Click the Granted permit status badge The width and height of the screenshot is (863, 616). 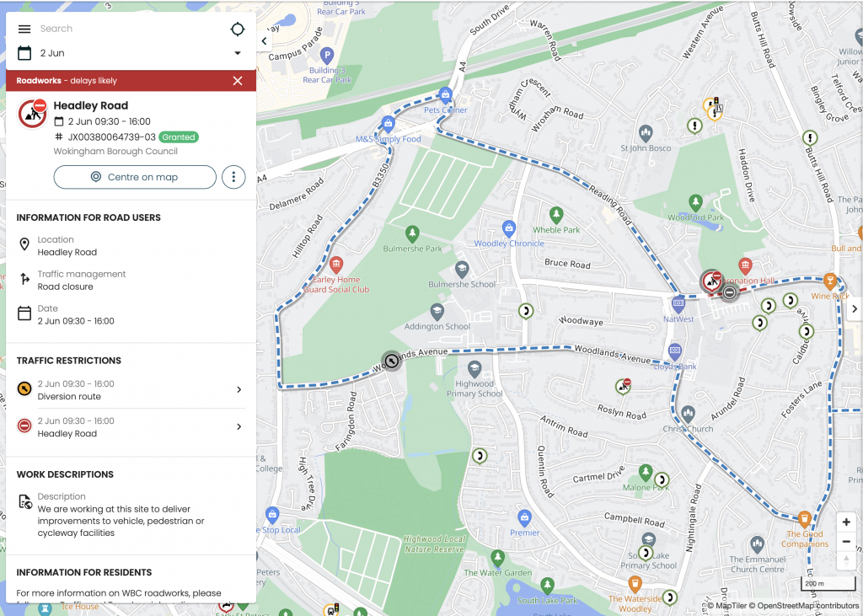(179, 137)
